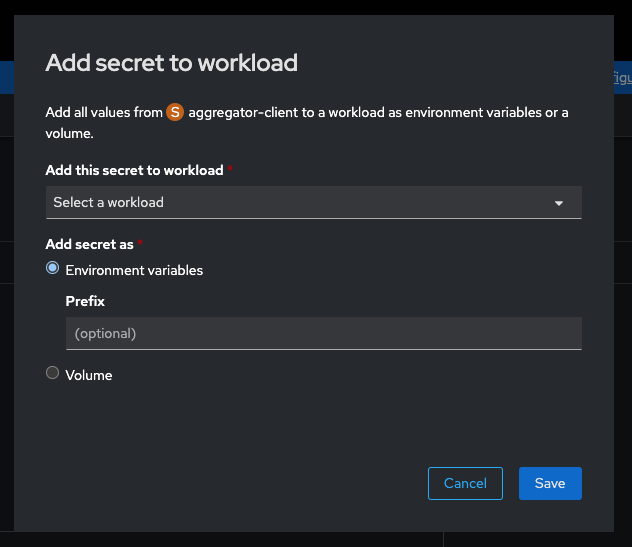Click the Prefix field label

pos(85,301)
